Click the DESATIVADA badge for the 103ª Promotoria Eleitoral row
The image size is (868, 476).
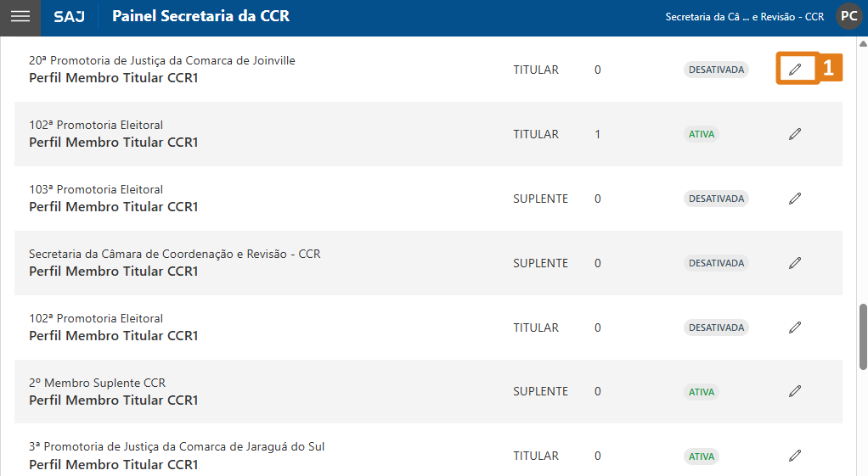click(716, 199)
